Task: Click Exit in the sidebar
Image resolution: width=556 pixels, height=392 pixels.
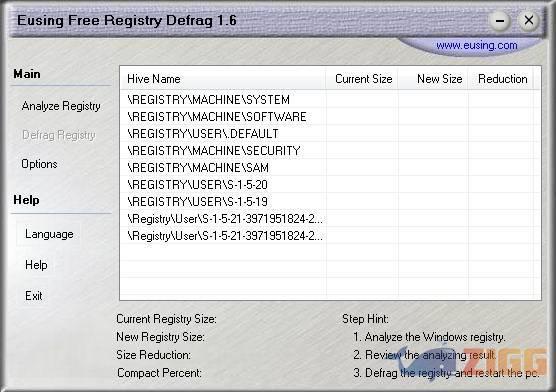Action: click(x=34, y=296)
